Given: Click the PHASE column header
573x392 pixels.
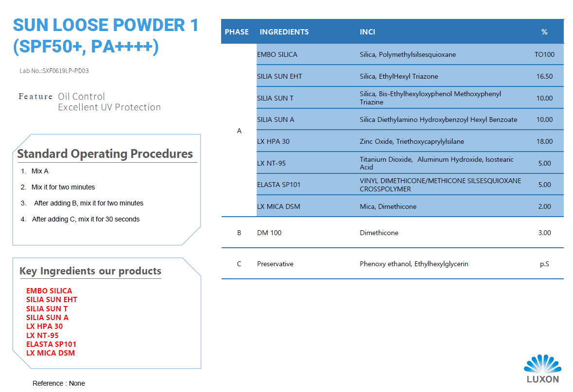Looking at the screenshot, I should click(236, 32).
